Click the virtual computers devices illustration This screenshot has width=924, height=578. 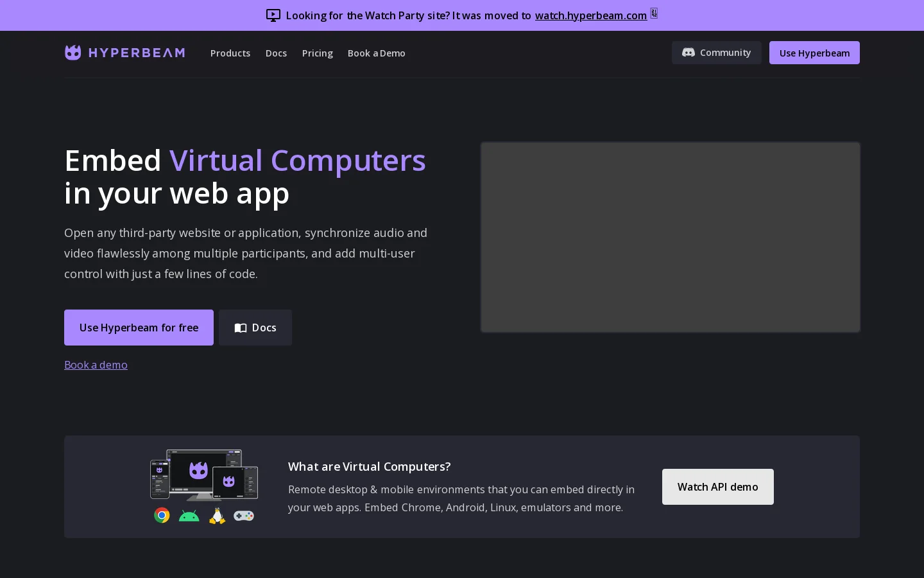tap(204, 475)
